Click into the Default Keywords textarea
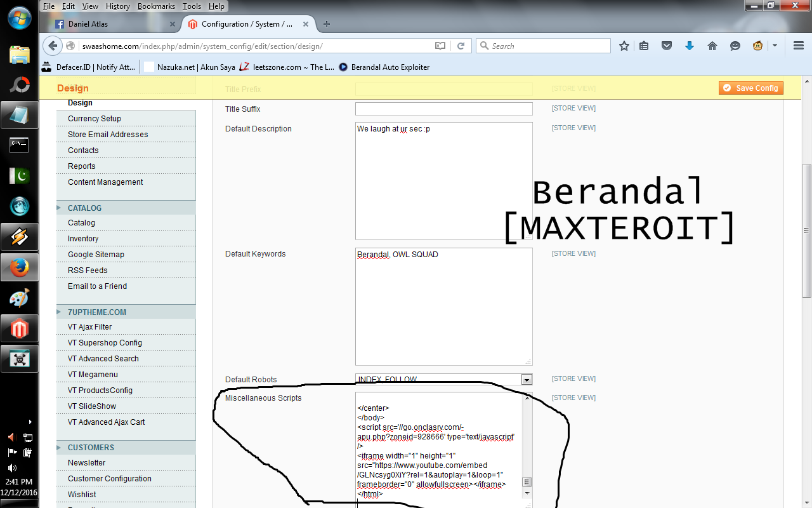 pyautogui.click(x=444, y=307)
